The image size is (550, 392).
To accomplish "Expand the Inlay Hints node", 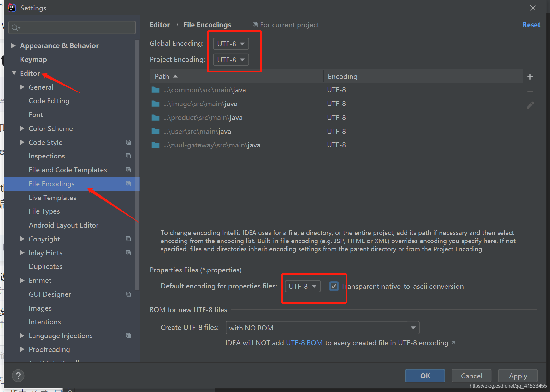I will pyautogui.click(x=22, y=252).
